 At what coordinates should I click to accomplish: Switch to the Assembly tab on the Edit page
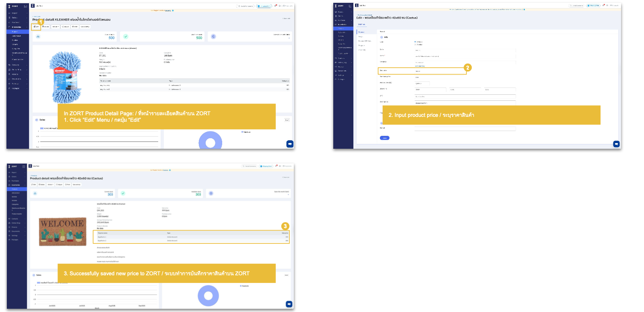[x=362, y=50]
